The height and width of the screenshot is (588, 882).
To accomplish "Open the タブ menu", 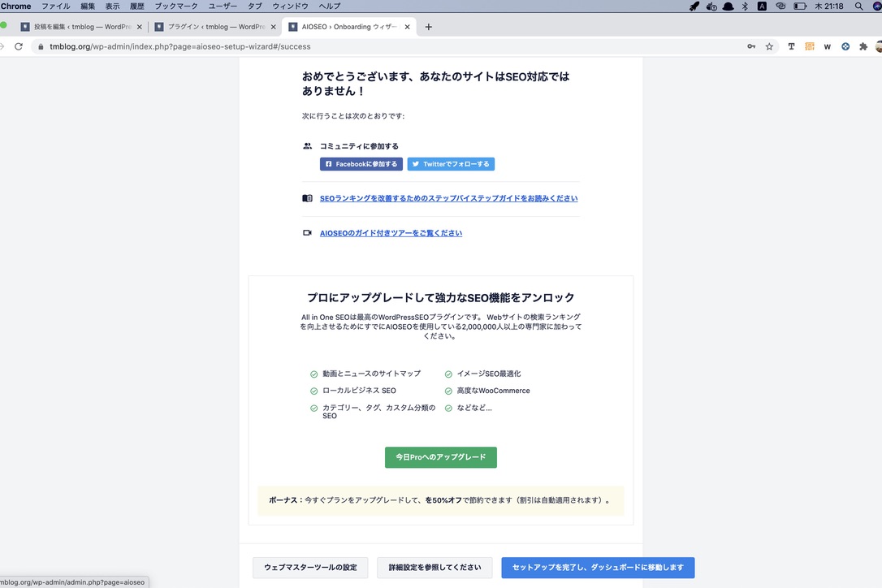I will click(x=255, y=6).
